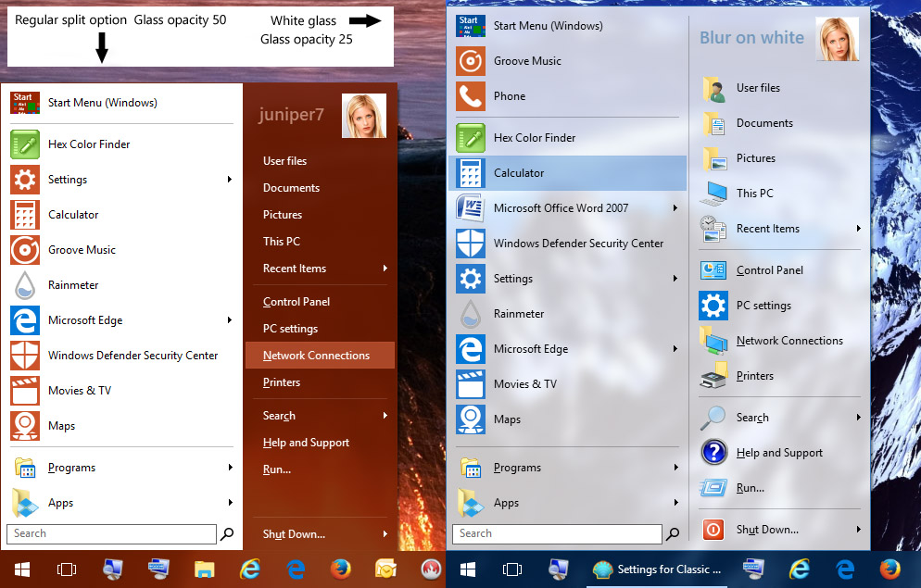This screenshot has width=921, height=588.
Task: Open PC settings gear icon
Action: tap(713, 306)
